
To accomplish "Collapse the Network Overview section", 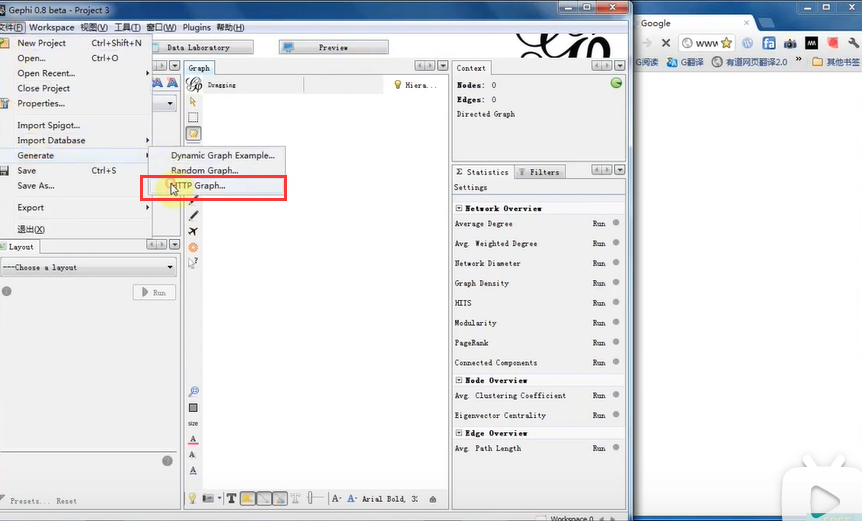I will 459,208.
